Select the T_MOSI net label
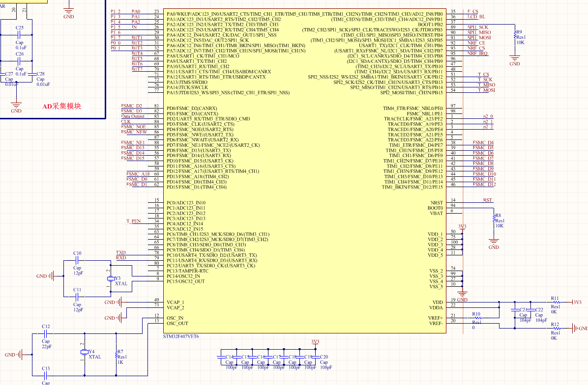 [486, 90]
